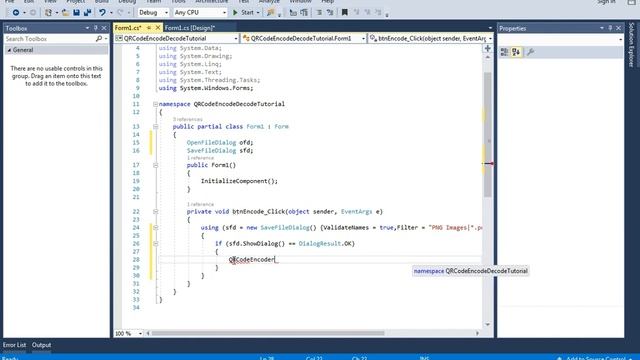Click the Search Toolbox magnifier icon

(99, 39)
